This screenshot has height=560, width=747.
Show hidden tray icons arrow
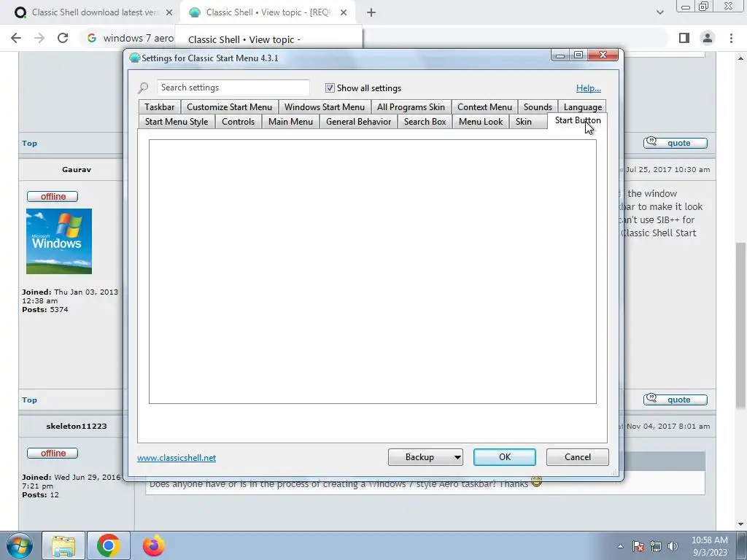click(620, 546)
